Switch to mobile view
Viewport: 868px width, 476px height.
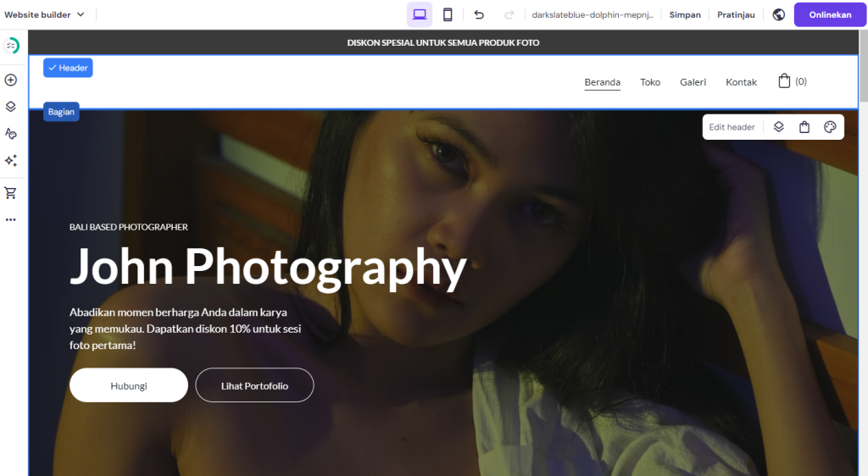pyautogui.click(x=448, y=14)
